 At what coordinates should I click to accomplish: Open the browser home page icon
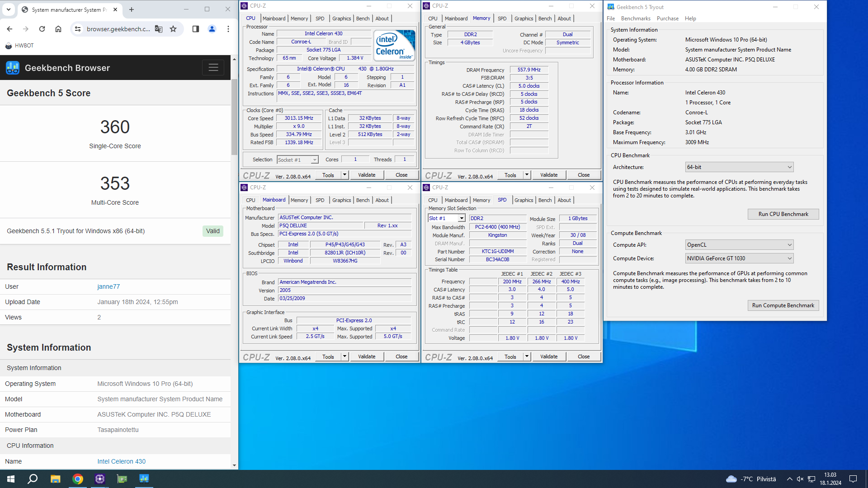[58, 29]
